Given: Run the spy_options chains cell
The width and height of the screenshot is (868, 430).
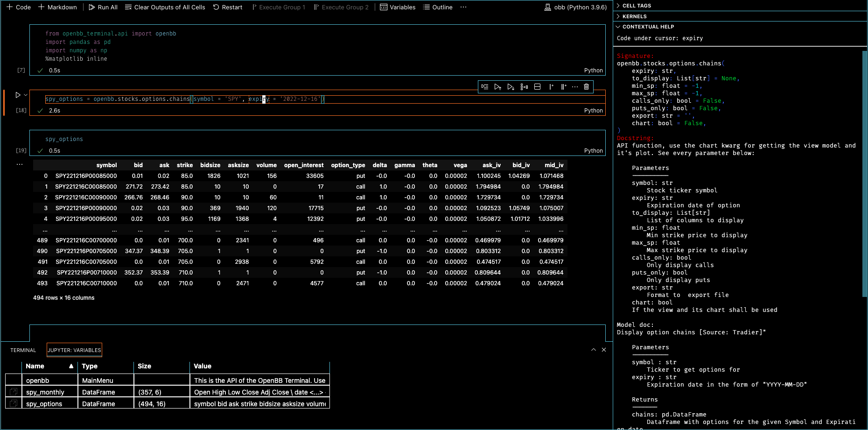Looking at the screenshot, I should pyautogui.click(x=18, y=95).
